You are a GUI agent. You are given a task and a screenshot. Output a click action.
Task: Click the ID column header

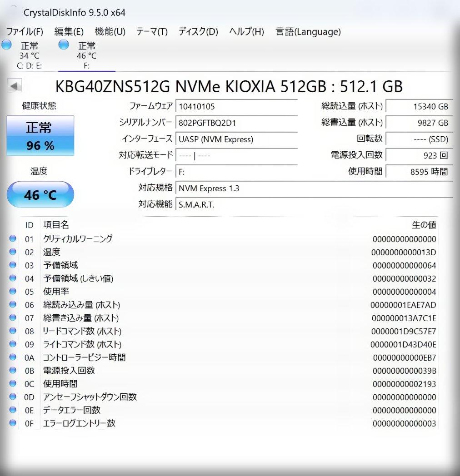tap(29, 225)
